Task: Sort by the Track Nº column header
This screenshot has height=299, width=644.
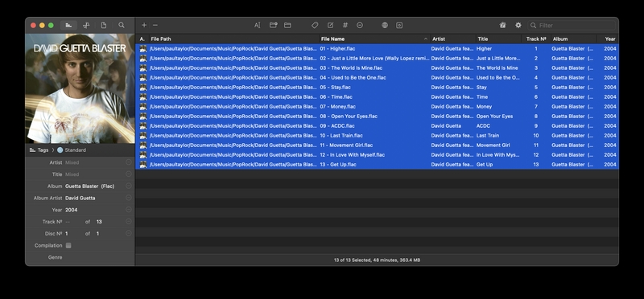Action: (x=536, y=39)
